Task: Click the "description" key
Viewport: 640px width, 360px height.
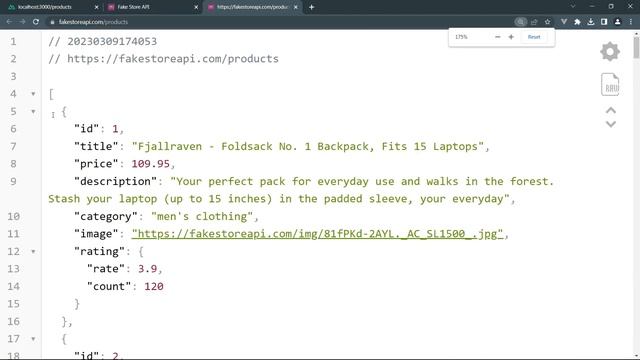Action: (116, 181)
